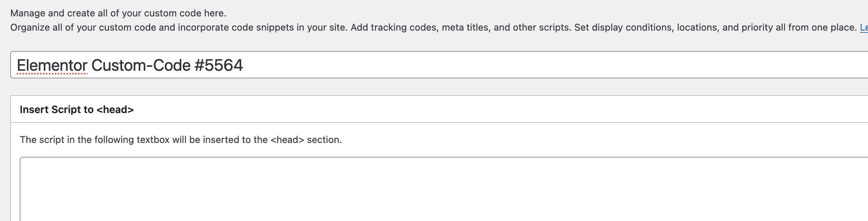Place cursor after #5564 in the title
Image resolution: width=868 pixels, height=221 pixels.
point(244,66)
